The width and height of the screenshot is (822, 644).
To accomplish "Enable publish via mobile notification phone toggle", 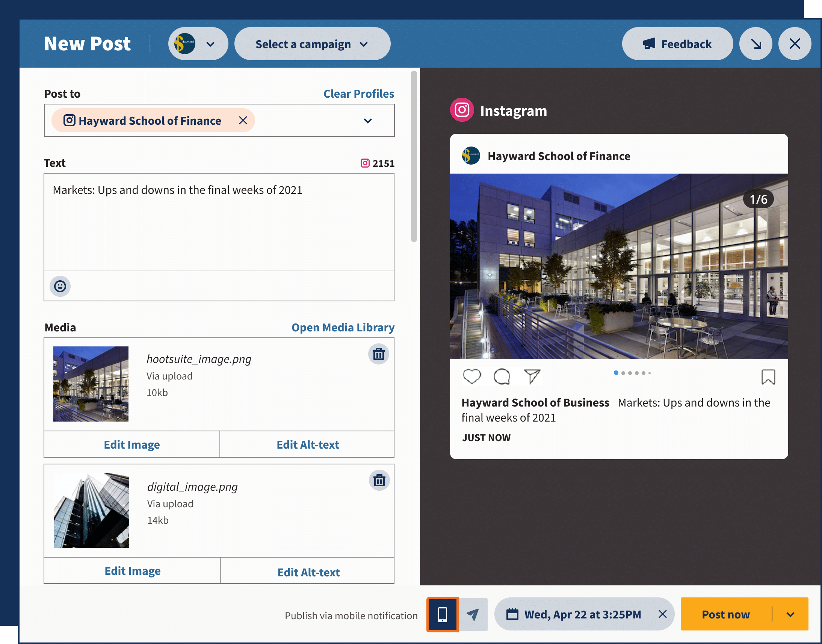I will click(x=442, y=615).
